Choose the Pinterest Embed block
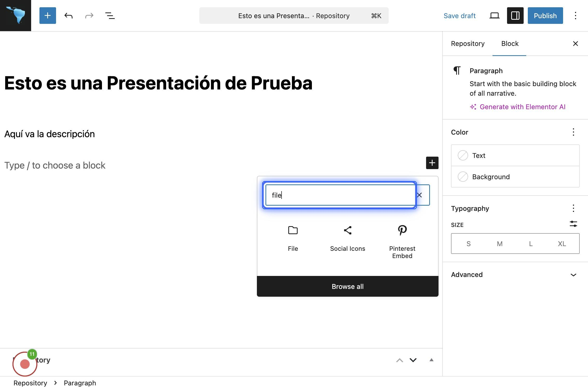588x389 pixels. coord(402,241)
